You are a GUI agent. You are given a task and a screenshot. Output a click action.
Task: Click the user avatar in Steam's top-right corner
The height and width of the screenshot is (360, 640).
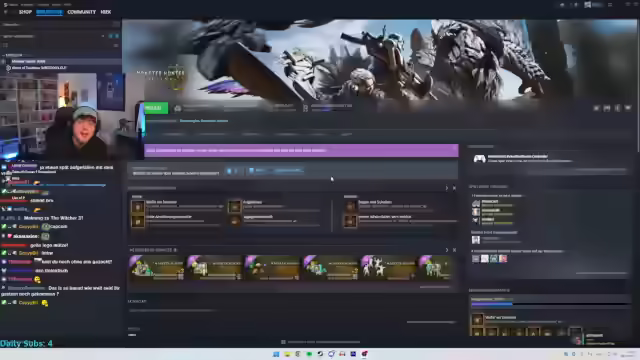587,5
